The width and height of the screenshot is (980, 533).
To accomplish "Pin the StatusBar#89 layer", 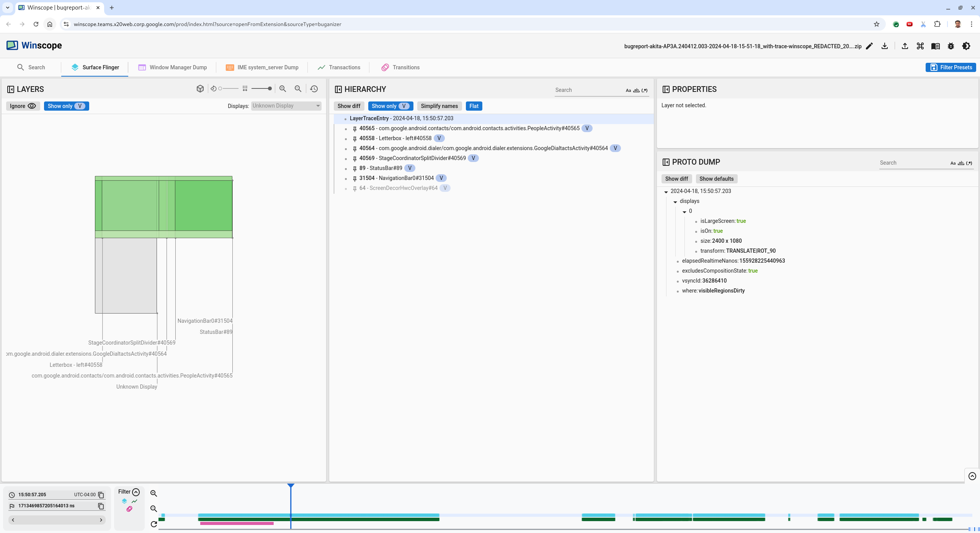I will [354, 168].
